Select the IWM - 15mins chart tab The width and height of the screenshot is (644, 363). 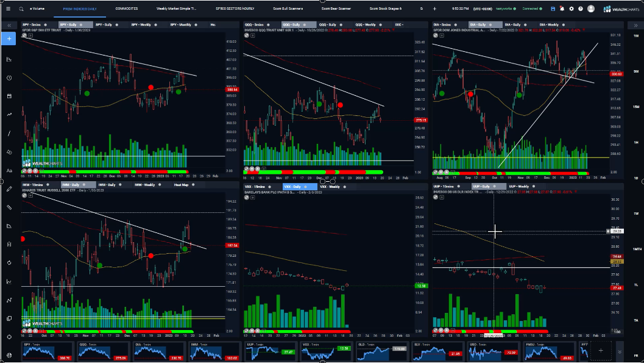[x=33, y=185]
